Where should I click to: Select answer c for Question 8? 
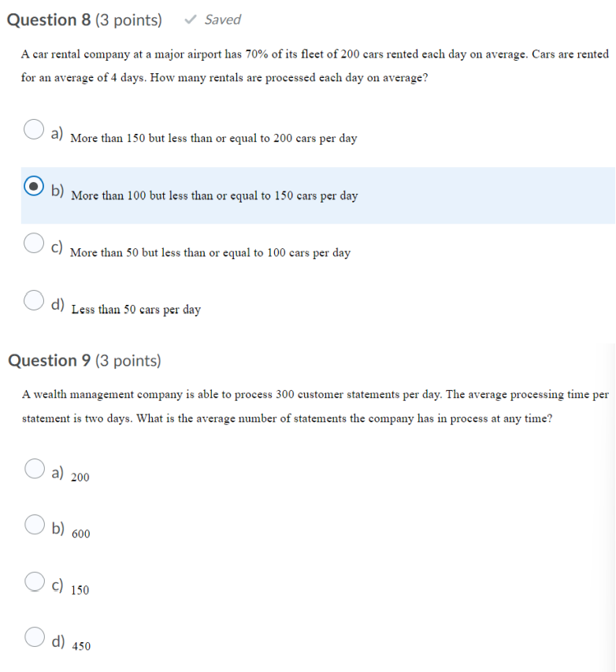pos(34,244)
